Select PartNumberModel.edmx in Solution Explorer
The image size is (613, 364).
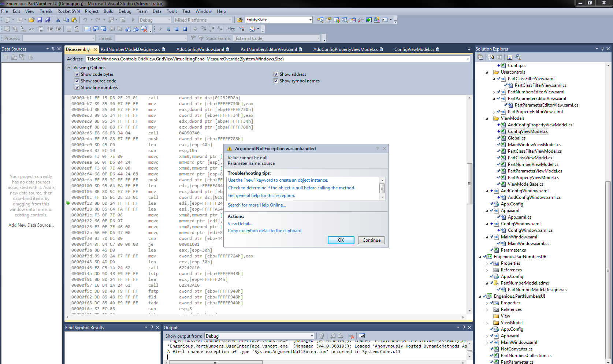[525, 283]
